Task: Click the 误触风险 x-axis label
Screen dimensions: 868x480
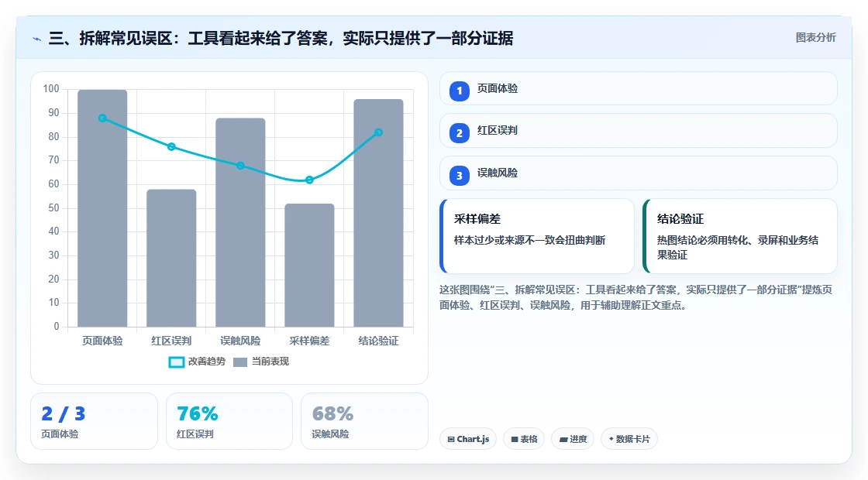Action: pyautogui.click(x=240, y=341)
